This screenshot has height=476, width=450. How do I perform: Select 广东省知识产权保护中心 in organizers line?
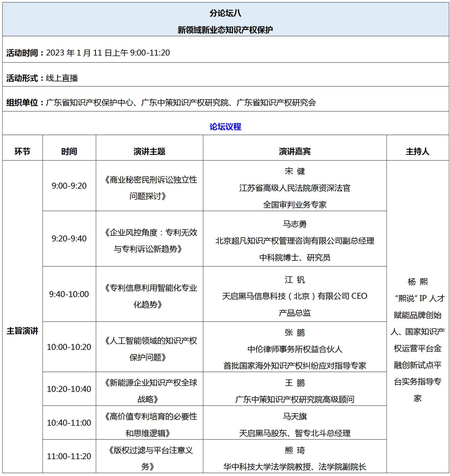pos(89,102)
